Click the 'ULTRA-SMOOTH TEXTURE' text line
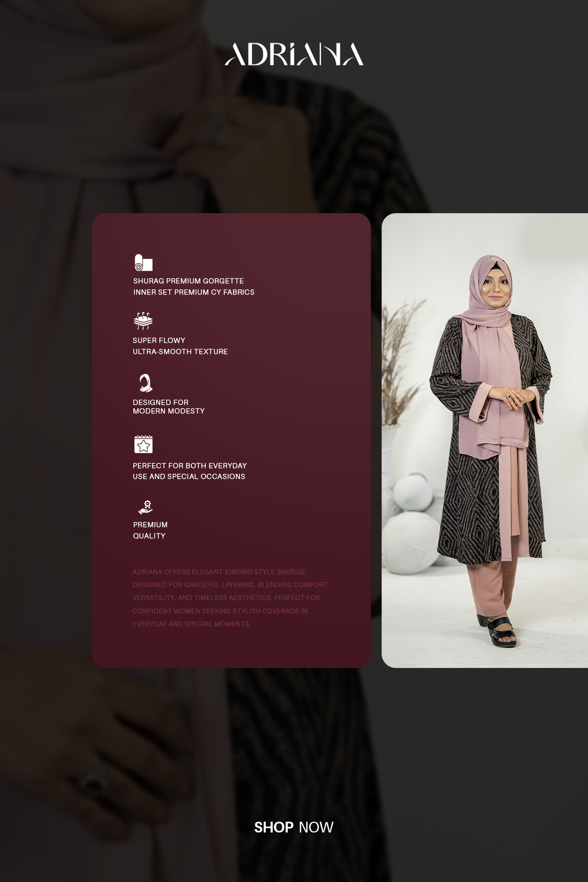Screen dimensions: 588x882 (x=180, y=351)
